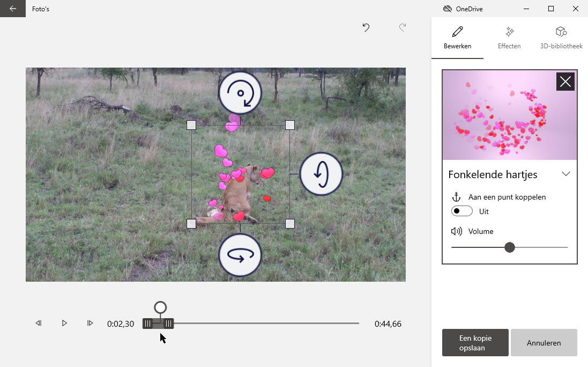This screenshot has width=588, height=367.
Task: Adjust the effect Volume slider knob
Action: 510,247
